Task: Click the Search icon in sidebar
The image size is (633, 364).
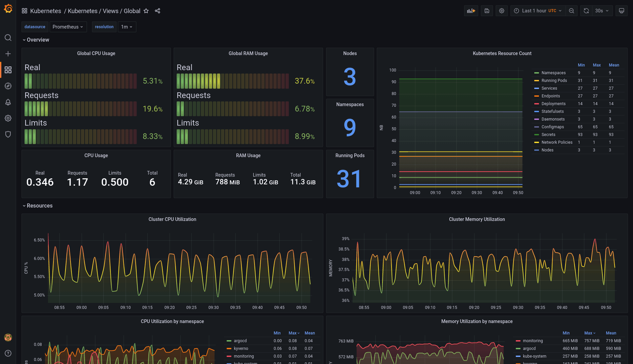Action: tap(8, 38)
